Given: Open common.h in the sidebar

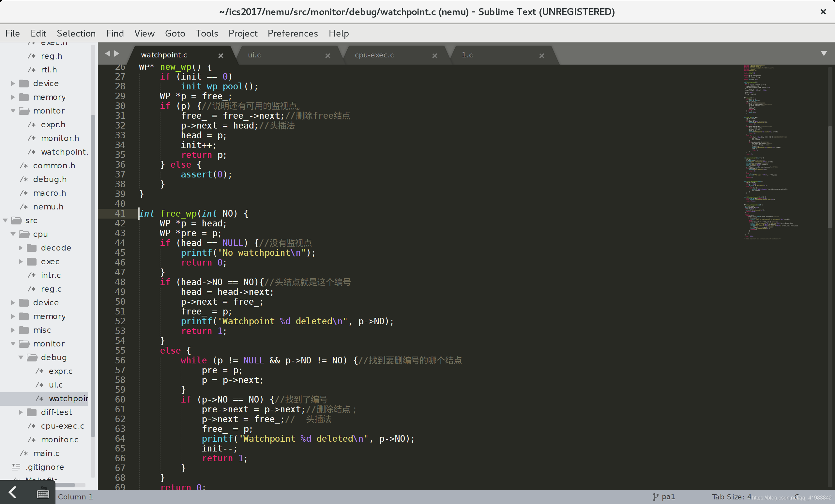Looking at the screenshot, I should tap(54, 166).
